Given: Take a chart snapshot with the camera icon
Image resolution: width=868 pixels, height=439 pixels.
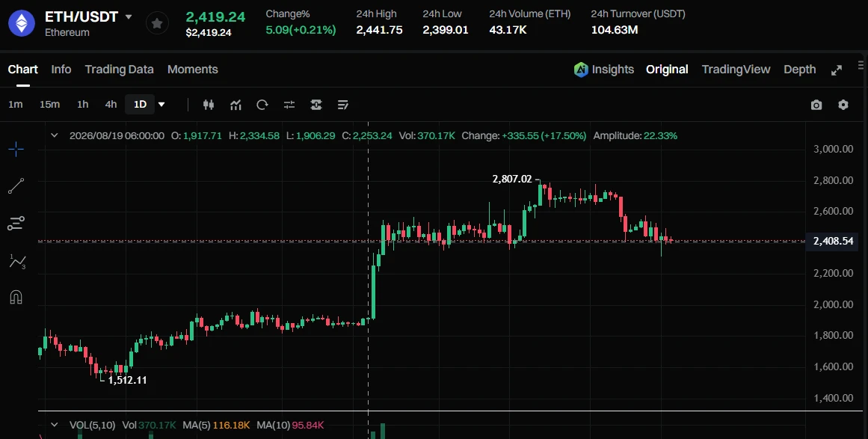Looking at the screenshot, I should (x=816, y=105).
